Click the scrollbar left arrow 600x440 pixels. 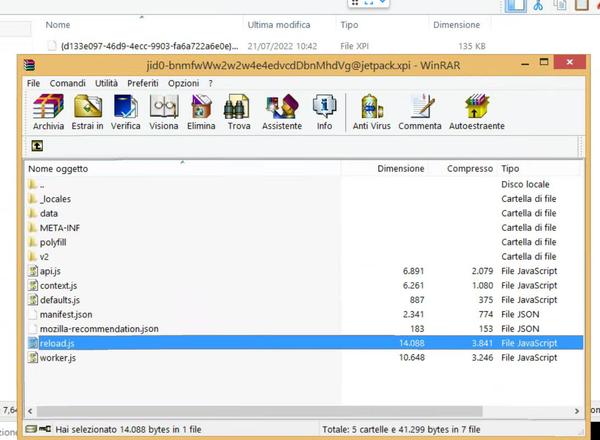[x=30, y=411]
